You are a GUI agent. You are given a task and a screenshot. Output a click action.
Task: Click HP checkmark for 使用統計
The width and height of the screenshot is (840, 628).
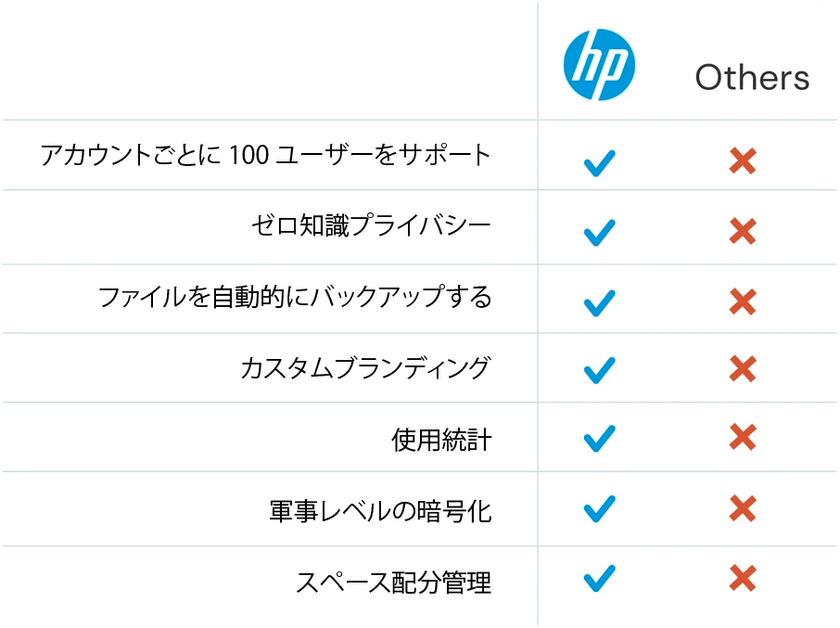pyautogui.click(x=600, y=437)
